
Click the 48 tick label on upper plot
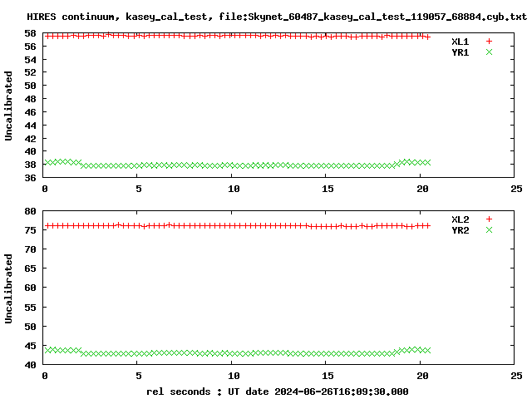click(30, 99)
